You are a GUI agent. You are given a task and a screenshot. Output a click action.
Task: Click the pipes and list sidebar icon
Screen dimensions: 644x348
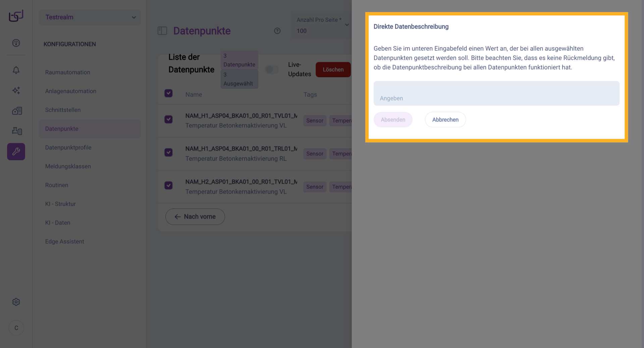pyautogui.click(x=16, y=131)
